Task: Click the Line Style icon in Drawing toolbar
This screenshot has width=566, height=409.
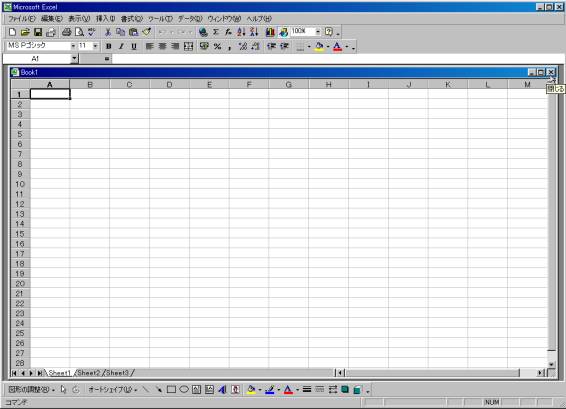Action: [x=307, y=390]
